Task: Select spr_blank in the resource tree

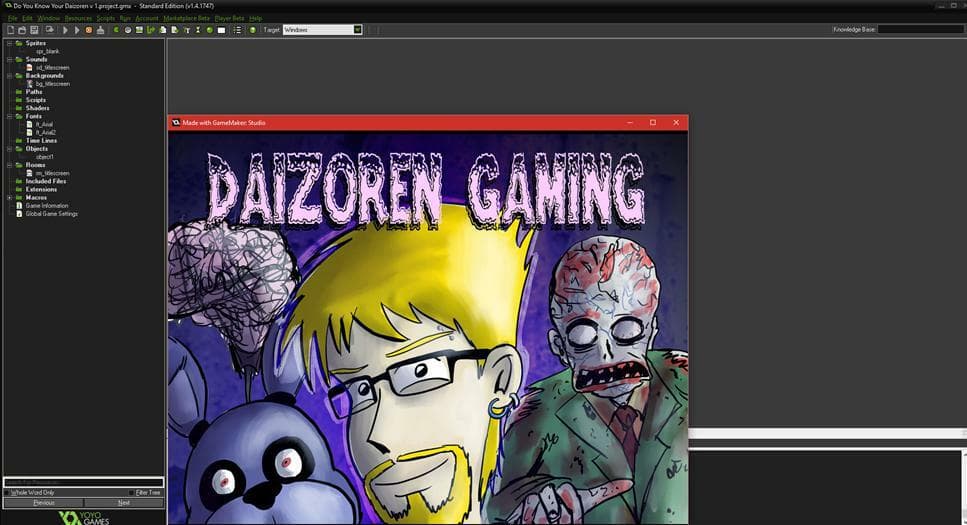Action: point(47,51)
